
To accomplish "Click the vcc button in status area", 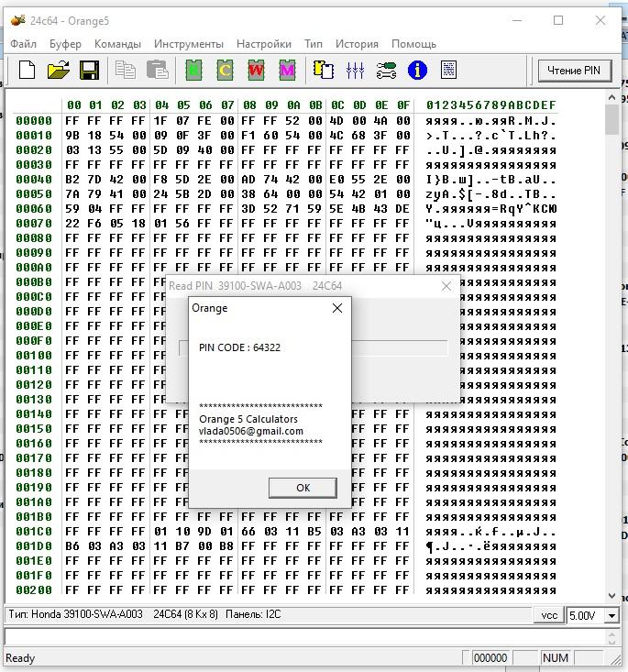I will click(549, 615).
